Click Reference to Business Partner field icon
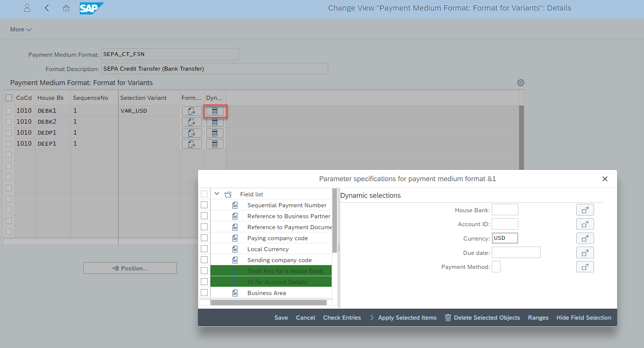This screenshot has height=348, width=644. point(235,216)
